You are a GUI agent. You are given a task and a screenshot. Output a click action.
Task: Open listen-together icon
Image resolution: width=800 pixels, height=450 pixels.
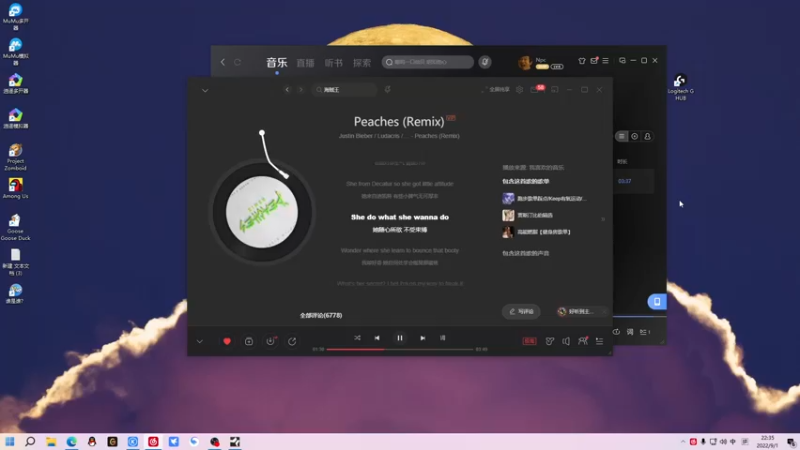tap(583, 341)
